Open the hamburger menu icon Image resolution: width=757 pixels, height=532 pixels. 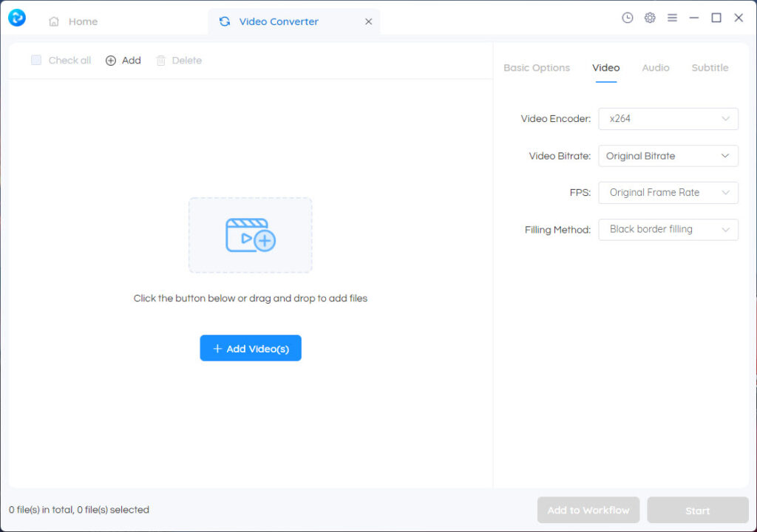tap(672, 18)
